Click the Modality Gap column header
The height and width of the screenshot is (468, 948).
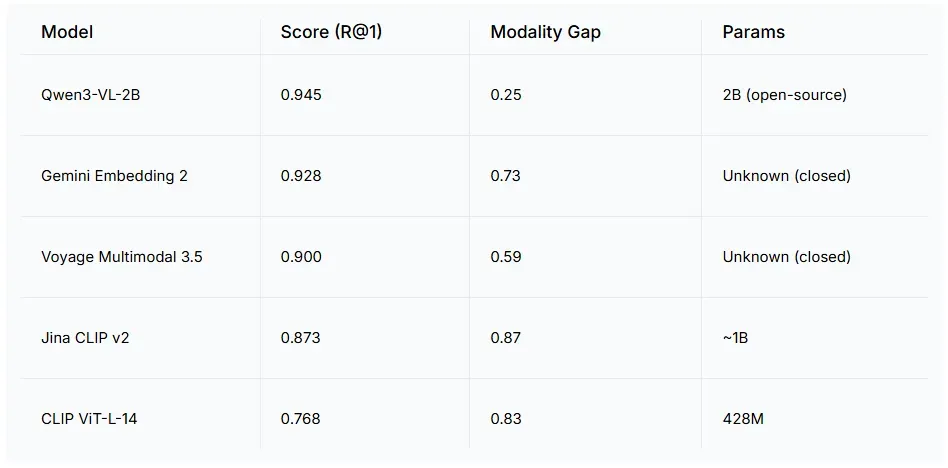[x=545, y=32]
